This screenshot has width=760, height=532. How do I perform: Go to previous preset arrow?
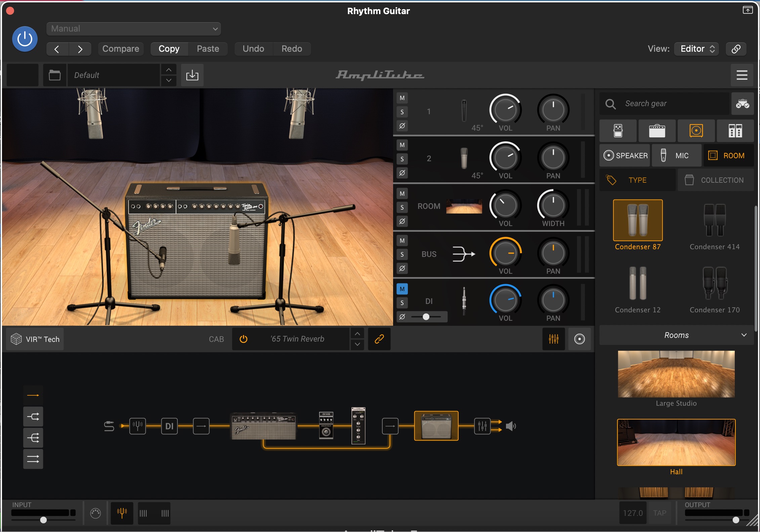point(57,49)
